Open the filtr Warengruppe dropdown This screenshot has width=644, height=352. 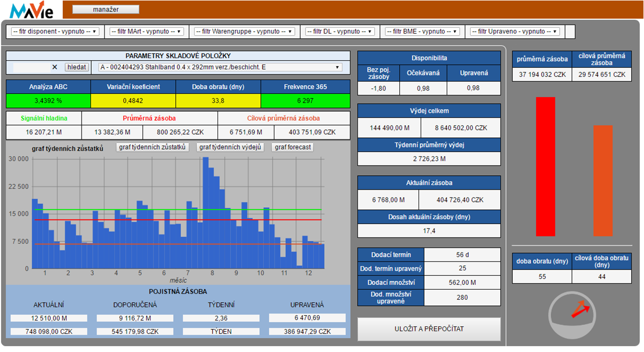tap(245, 31)
